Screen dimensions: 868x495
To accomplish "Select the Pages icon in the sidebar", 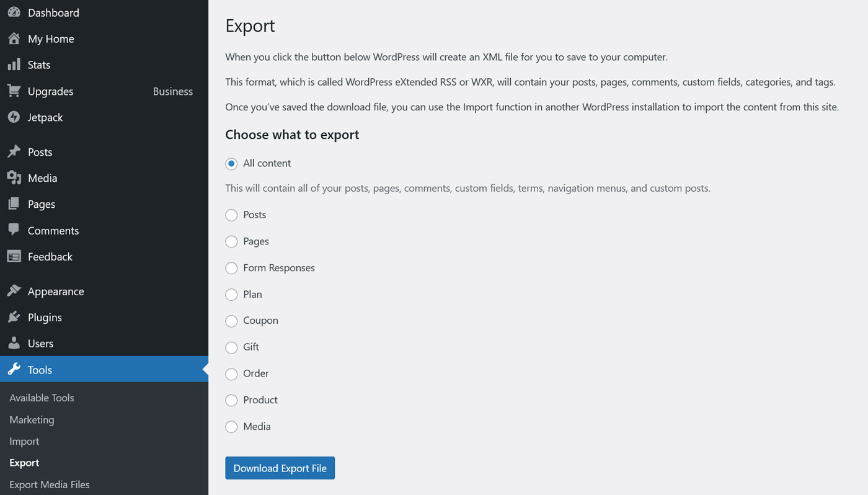I will point(13,204).
